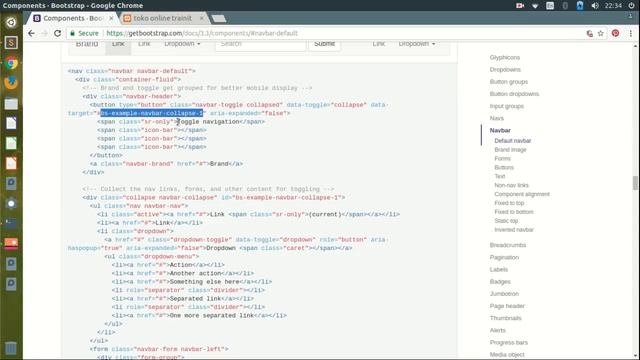Expand the left Dropdown in navbar example
The height and width of the screenshot is (360, 640).
[x=182, y=44]
